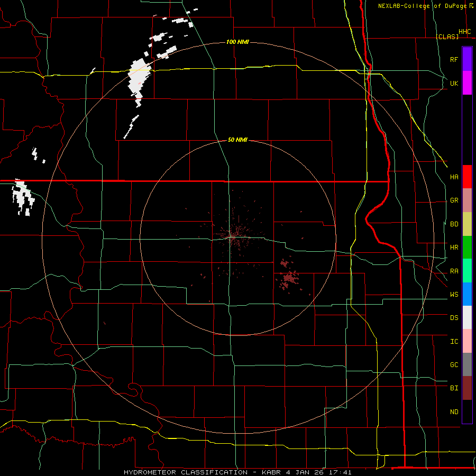Click the 50 NMI range ring label
This screenshot has width=476, height=476.
237,140
